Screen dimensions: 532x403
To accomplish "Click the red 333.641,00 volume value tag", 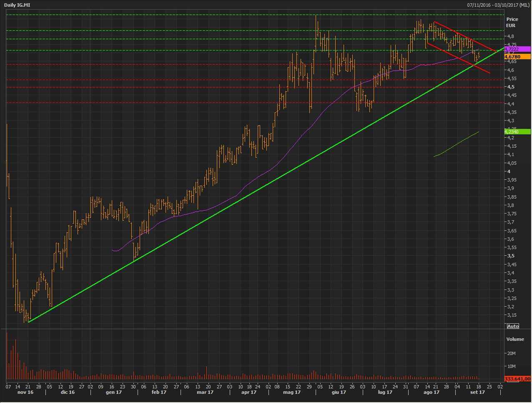I will point(517,379).
